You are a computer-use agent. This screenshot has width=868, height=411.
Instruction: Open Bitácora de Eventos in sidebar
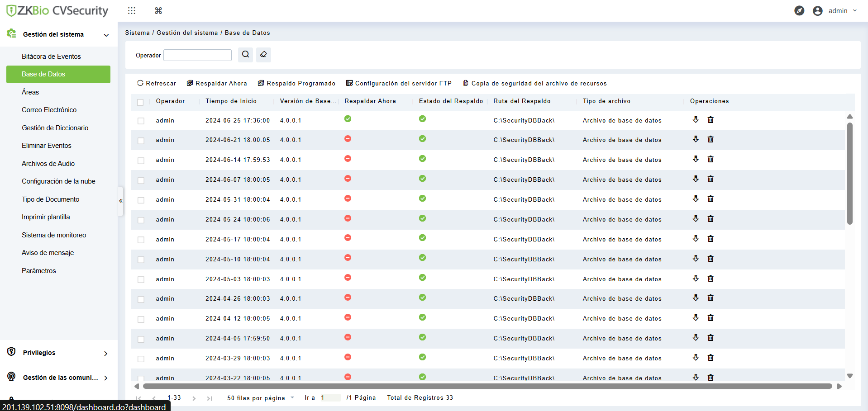click(x=51, y=57)
